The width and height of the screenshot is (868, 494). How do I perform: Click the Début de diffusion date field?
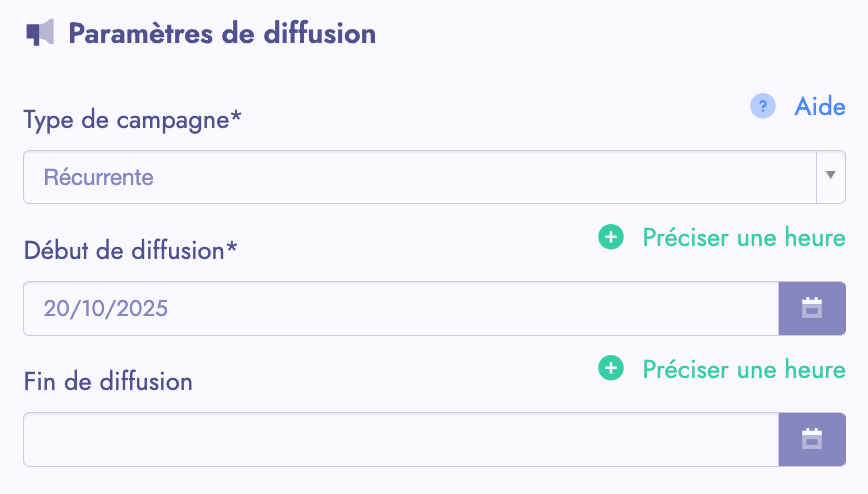tap(400, 308)
